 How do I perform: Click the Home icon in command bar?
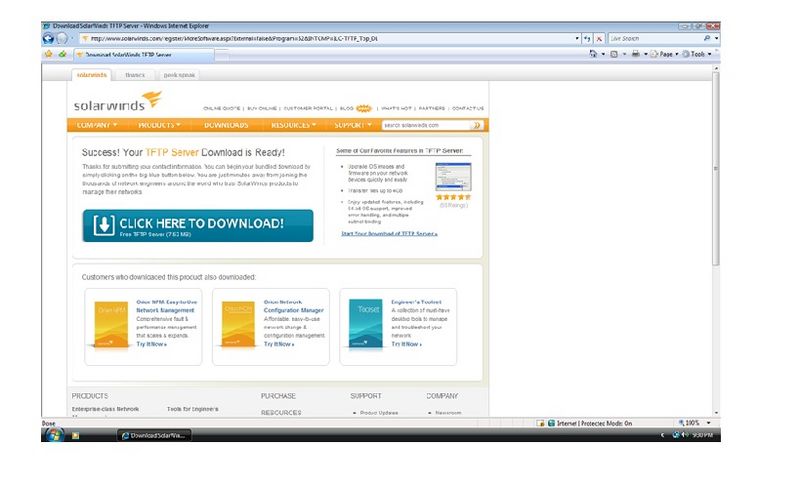pos(593,54)
